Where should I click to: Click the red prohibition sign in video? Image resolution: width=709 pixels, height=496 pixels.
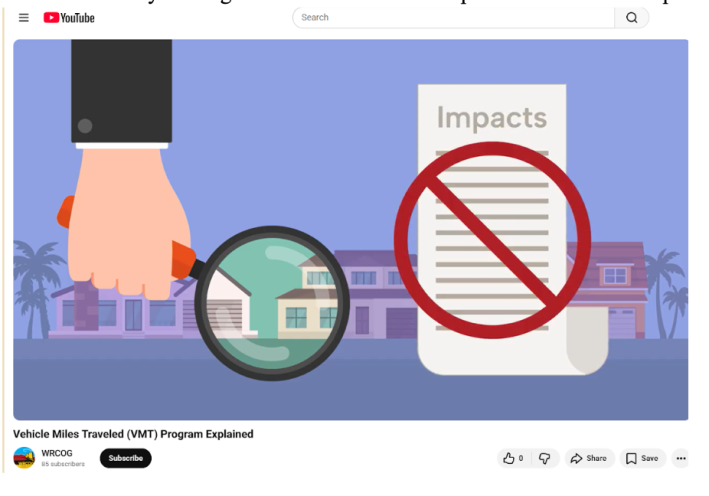tap(491, 239)
